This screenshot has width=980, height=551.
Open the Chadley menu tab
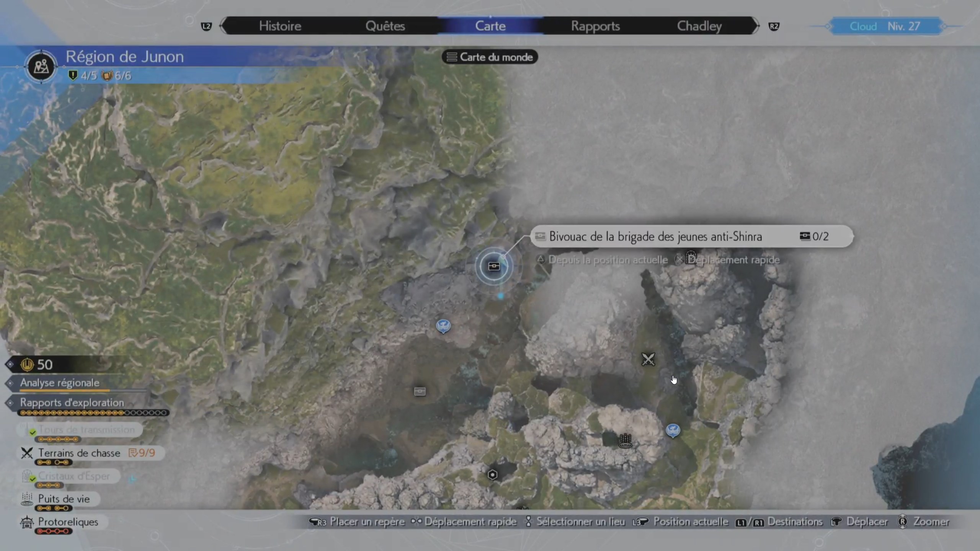point(699,26)
